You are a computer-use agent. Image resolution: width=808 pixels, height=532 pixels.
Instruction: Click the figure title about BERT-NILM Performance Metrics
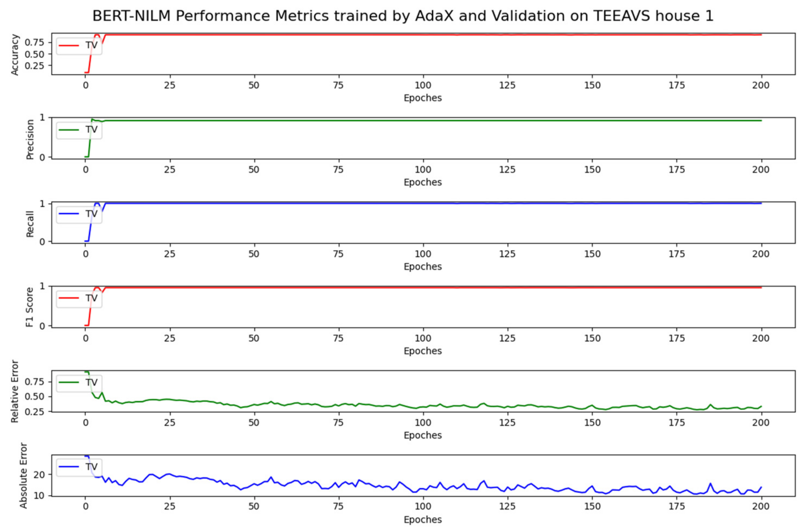click(x=403, y=16)
